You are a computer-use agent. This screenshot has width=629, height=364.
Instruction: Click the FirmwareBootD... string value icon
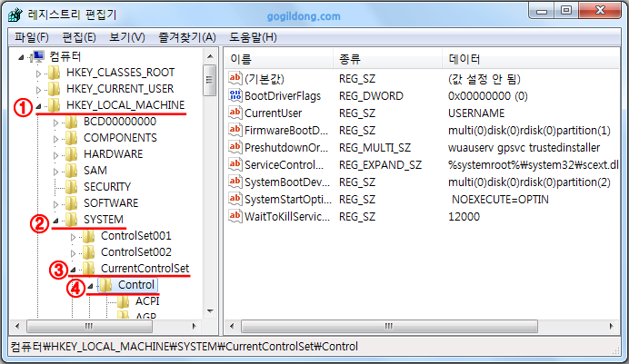click(x=235, y=130)
